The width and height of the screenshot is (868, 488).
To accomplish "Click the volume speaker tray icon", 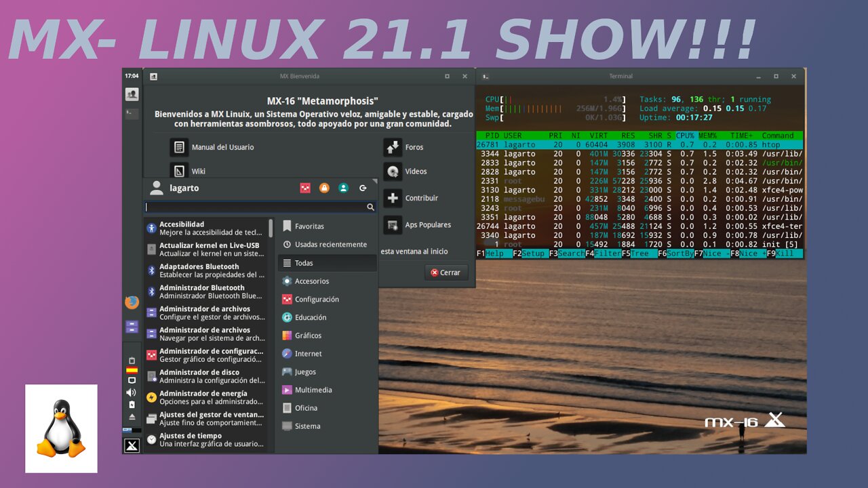I will coord(132,392).
